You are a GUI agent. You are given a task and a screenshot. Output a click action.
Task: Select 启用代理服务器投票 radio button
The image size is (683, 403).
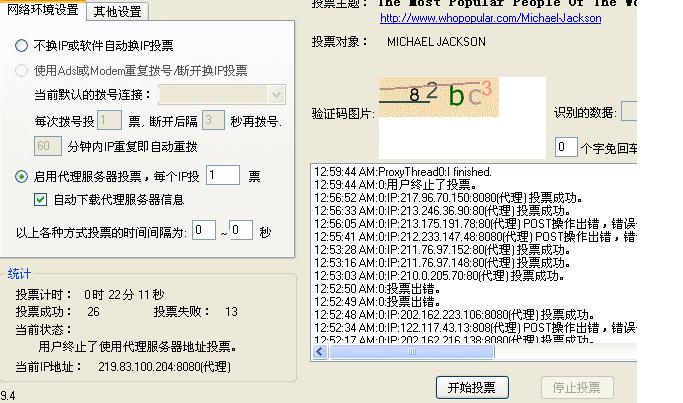[x=22, y=176]
